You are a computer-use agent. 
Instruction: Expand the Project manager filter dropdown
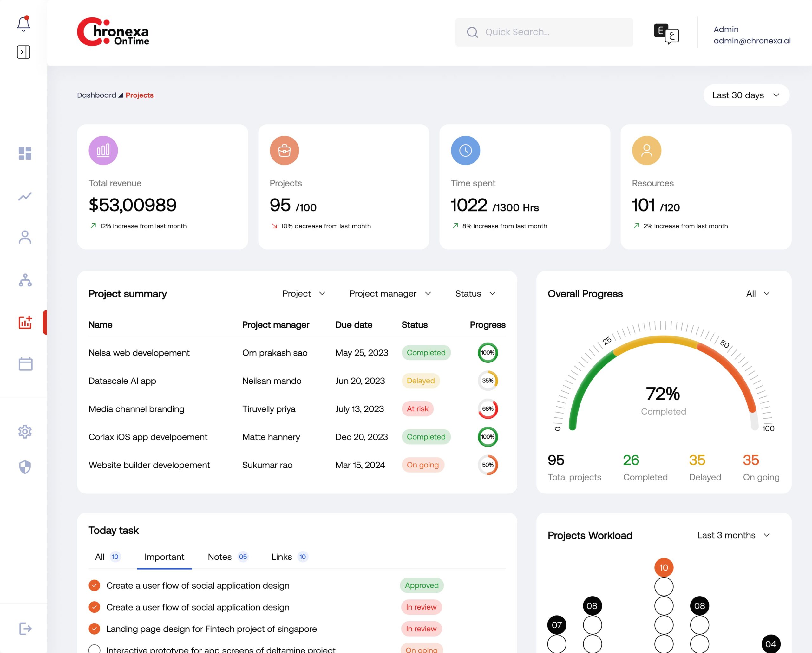(x=390, y=293)
